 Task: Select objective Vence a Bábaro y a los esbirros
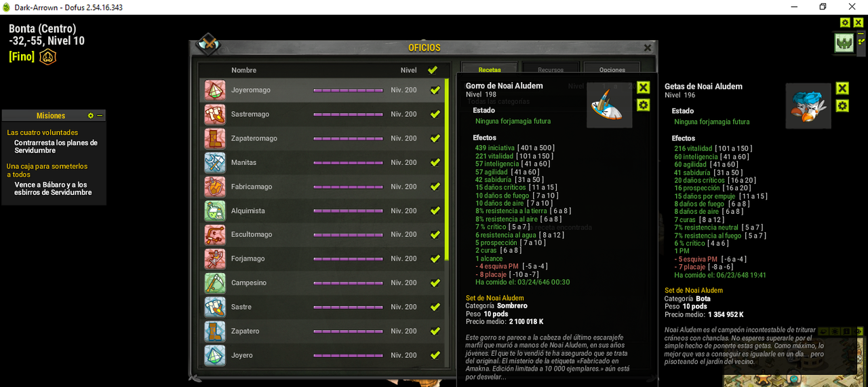[53, 189]
